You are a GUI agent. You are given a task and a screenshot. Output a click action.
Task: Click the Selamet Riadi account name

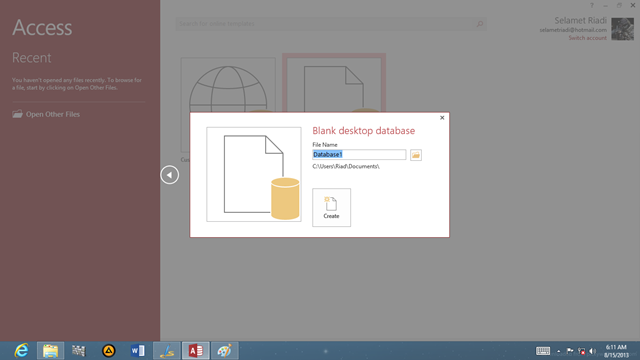(580, 20)
